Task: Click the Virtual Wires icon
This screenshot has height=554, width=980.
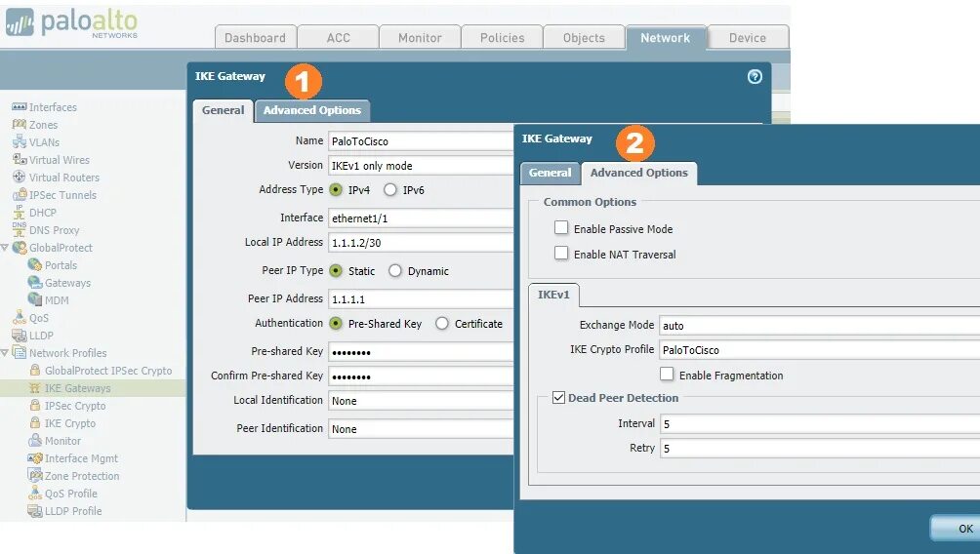Action: [20, 159]
